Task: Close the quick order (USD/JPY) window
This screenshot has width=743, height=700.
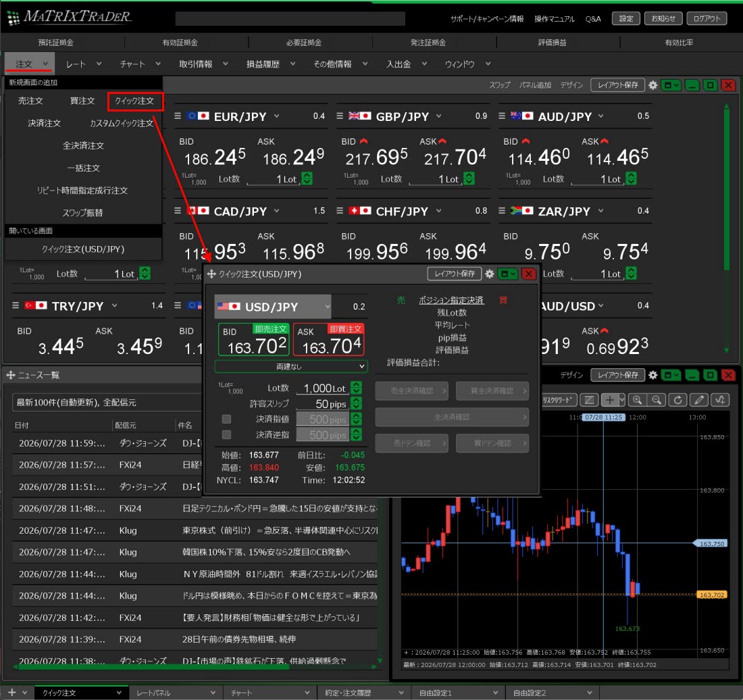Action: (x=529, y=274)
